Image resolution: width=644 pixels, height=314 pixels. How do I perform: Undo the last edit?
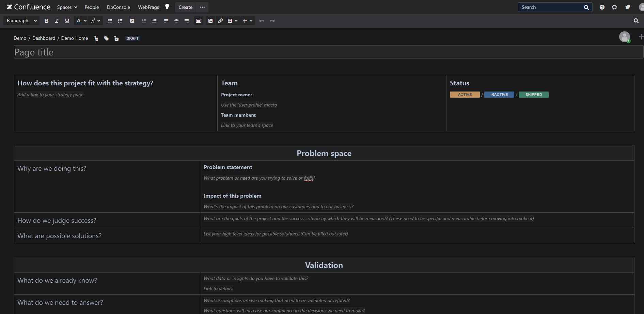tap(262, 21)
